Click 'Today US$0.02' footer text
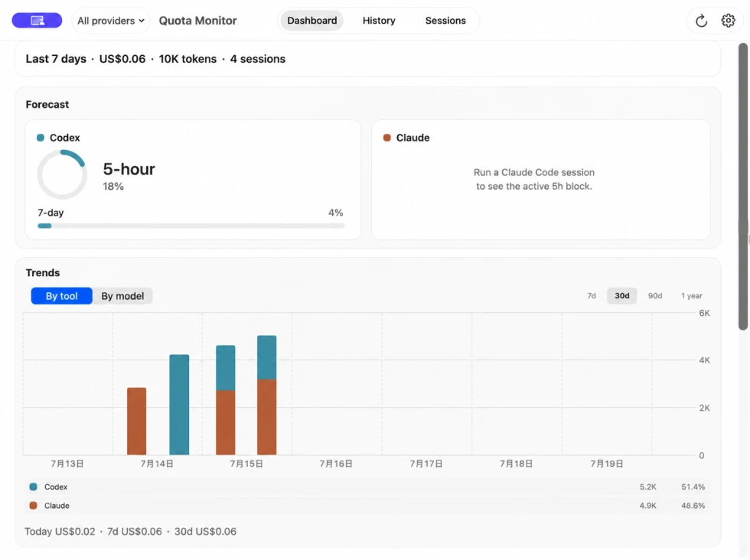This screenshot has height=560, width=750. tap(60, 531)
